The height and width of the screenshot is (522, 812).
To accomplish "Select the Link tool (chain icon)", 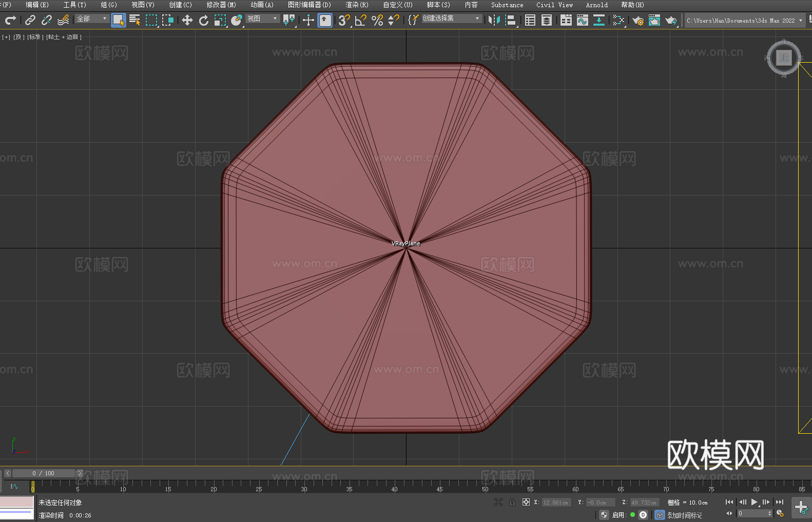I will click(x=30, y=20).
